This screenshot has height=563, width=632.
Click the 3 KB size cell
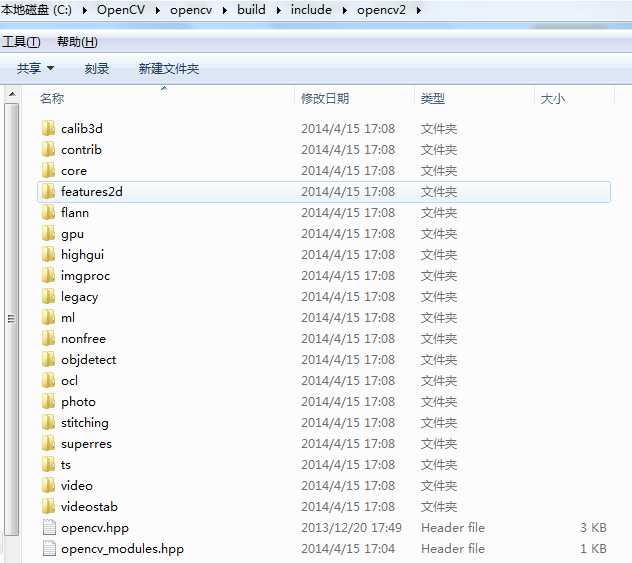tap(593, 528)
